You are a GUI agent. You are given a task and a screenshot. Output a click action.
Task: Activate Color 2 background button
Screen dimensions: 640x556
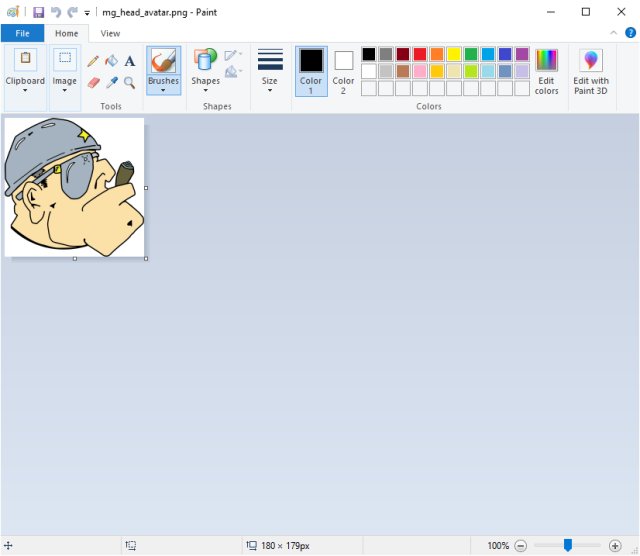pos(343,71)
